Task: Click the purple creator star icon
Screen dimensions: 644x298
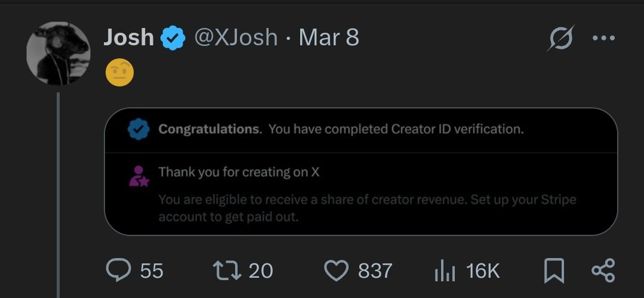Action: click(x=138, y=176)
